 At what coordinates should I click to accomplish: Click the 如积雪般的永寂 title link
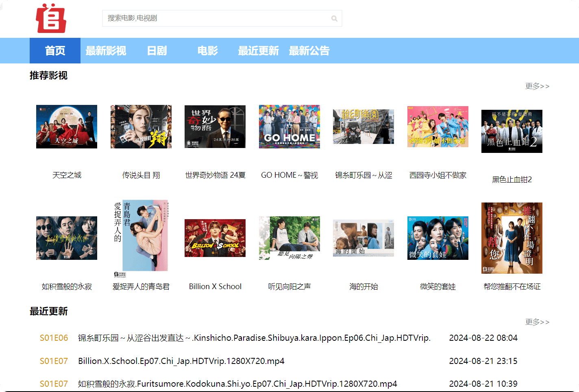click(x=67, y=286)
